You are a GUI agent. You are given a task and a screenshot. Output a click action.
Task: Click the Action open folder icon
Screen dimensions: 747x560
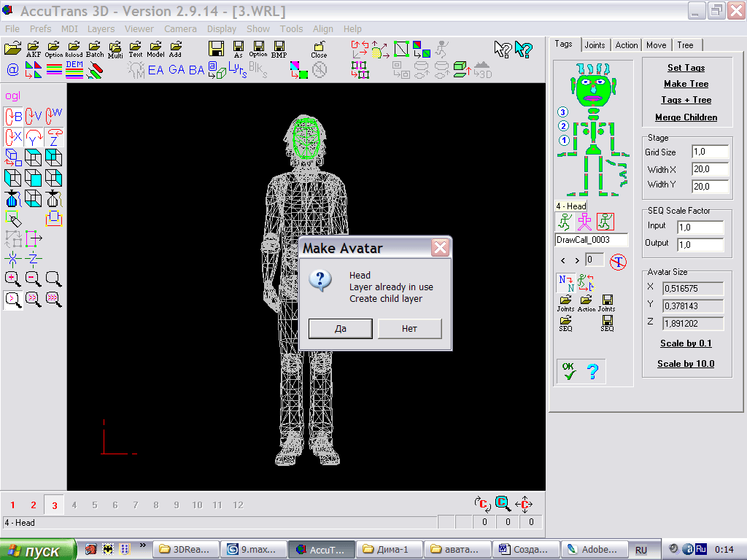pyautogui.click(x=587, y=303)
